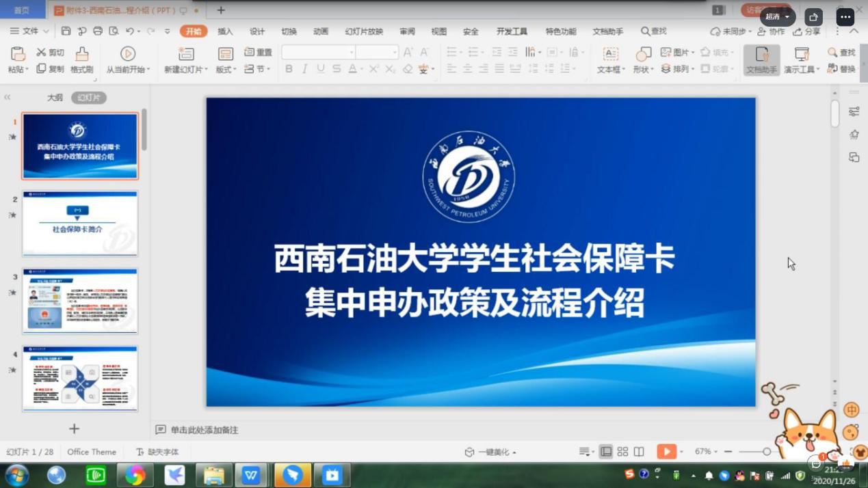Click the zoom slider handle
The width and height of the screenshot is (868, 488).
767,452
